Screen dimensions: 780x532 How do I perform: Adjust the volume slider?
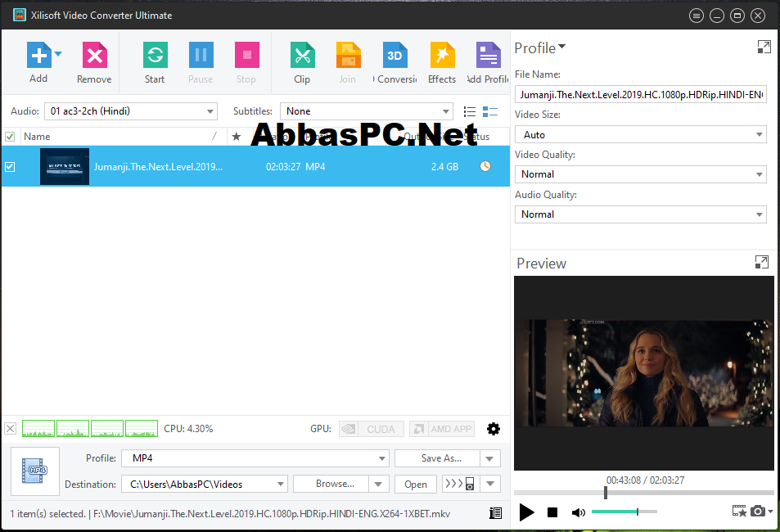pyautogui.click(x=624, y=512)
